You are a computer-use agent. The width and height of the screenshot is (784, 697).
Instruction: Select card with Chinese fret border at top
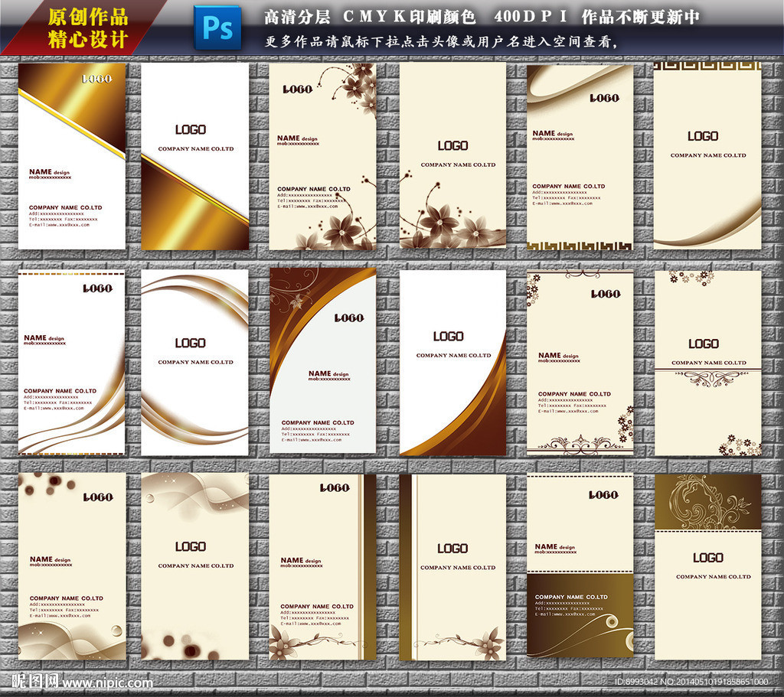707,156
